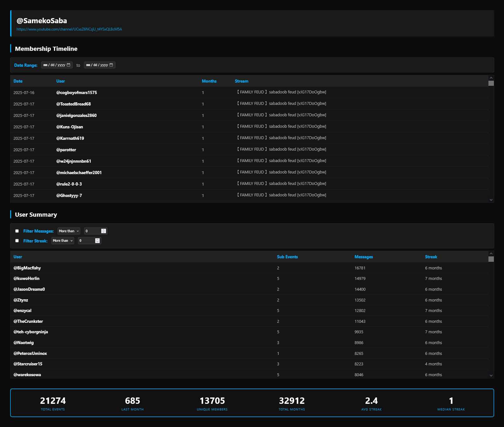The width and height of the screenshot is (504, 427).
Task: Select user @parotter in timeline
Action: 66,150
